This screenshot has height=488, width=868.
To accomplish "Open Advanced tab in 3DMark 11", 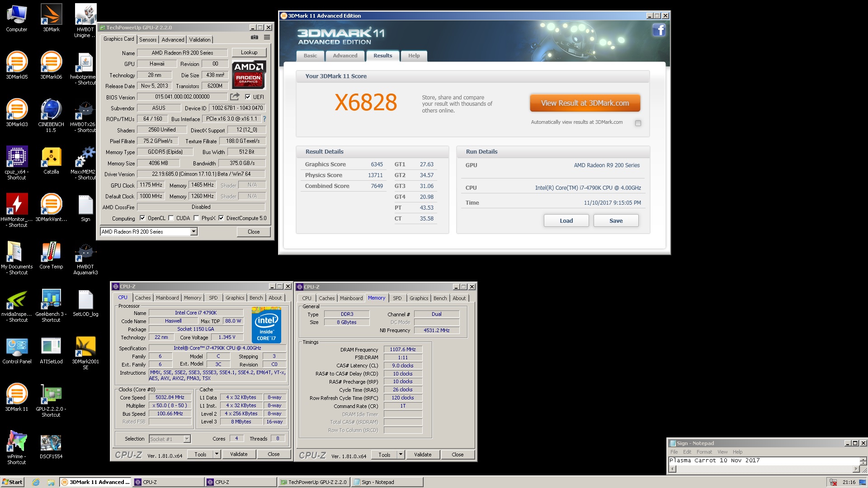I will [345, 56].
